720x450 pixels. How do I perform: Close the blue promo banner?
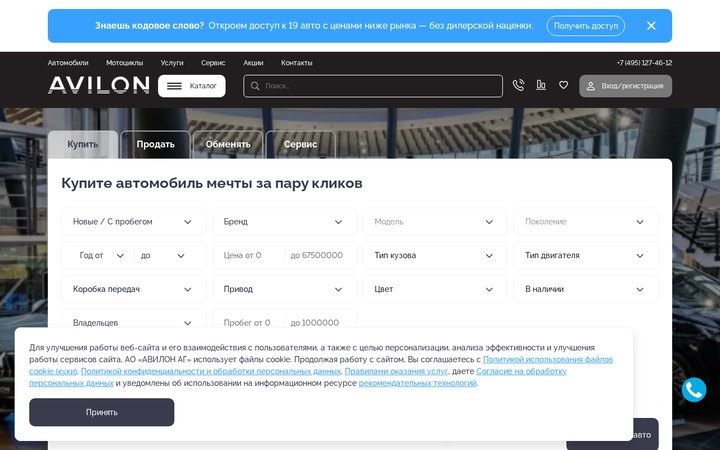click(651, 26)
